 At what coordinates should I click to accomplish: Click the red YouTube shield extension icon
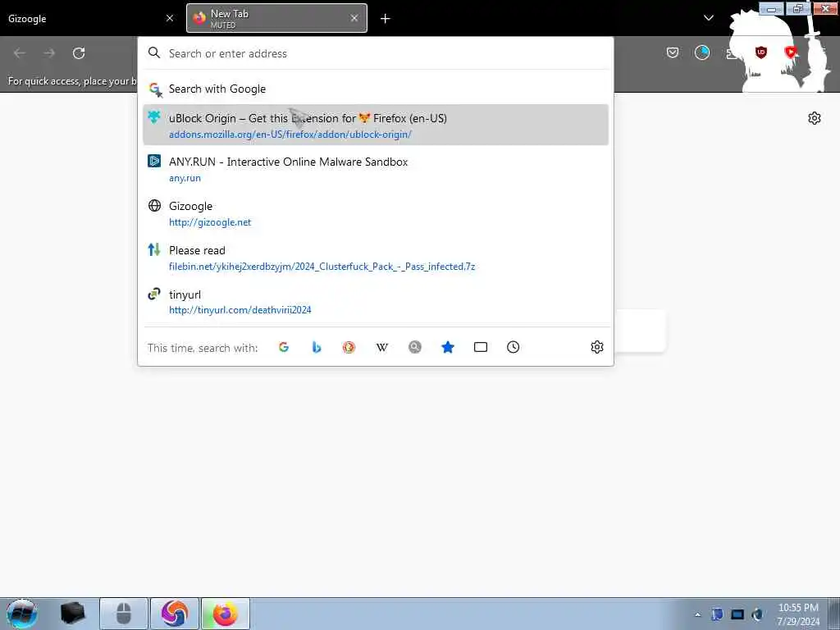point(790,52)
